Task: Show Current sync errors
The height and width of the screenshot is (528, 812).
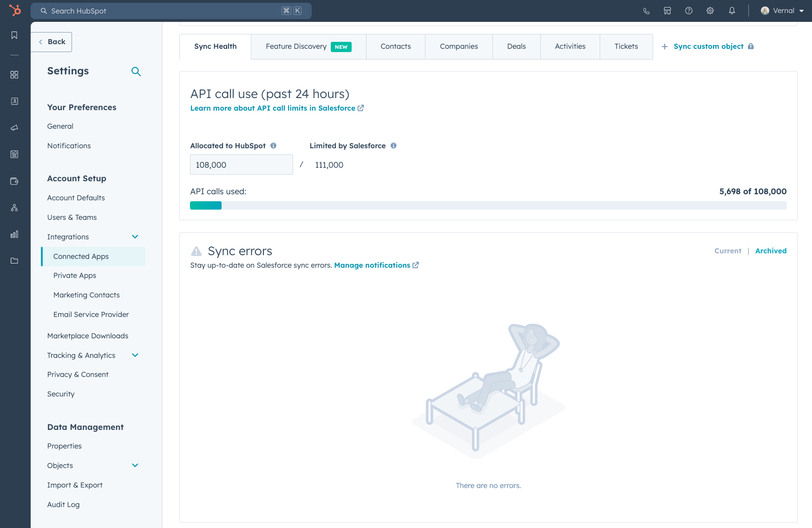Action: pyautogui.click(x=728, y=251)
